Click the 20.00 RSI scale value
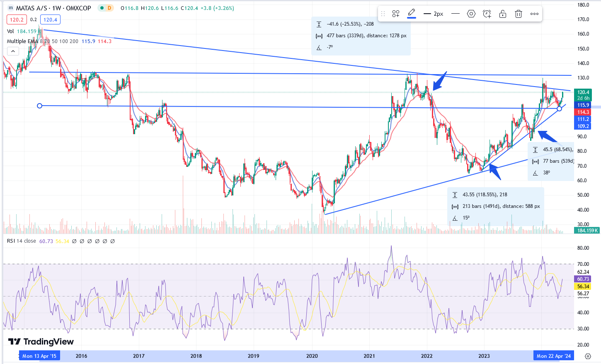Screen dimensions: 601x364 coord(583,345)
